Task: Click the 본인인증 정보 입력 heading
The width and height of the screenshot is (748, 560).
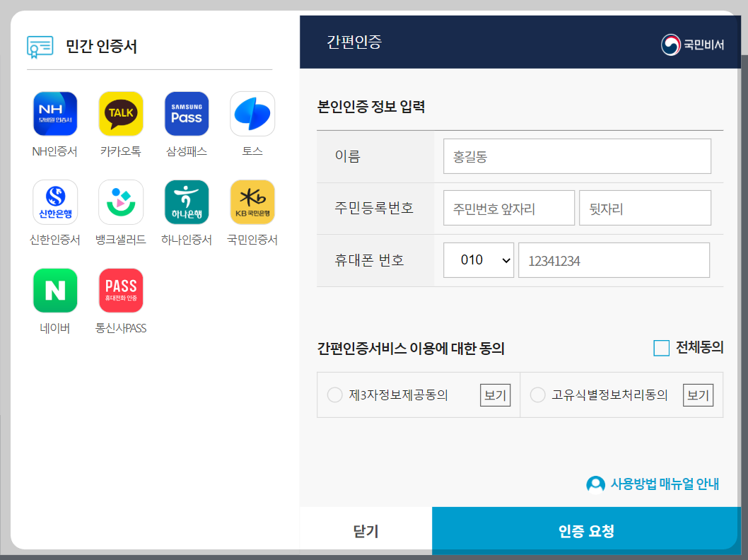Action: [x=371, y=106]
